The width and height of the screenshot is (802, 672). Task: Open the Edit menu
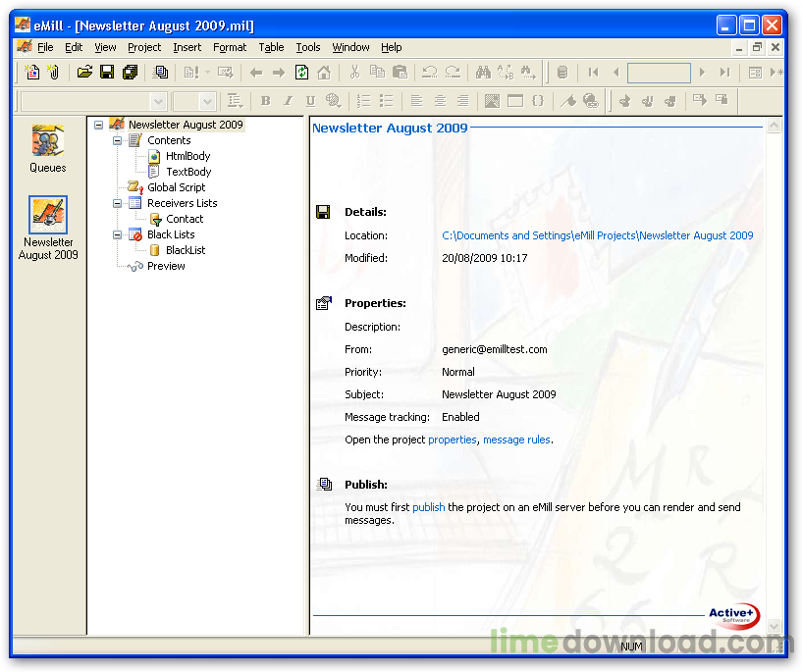(x=74, y=47)
